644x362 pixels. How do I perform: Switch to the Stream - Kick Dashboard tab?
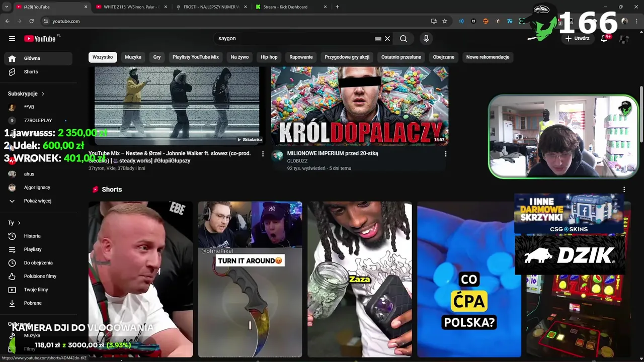(x=291, y=7)
